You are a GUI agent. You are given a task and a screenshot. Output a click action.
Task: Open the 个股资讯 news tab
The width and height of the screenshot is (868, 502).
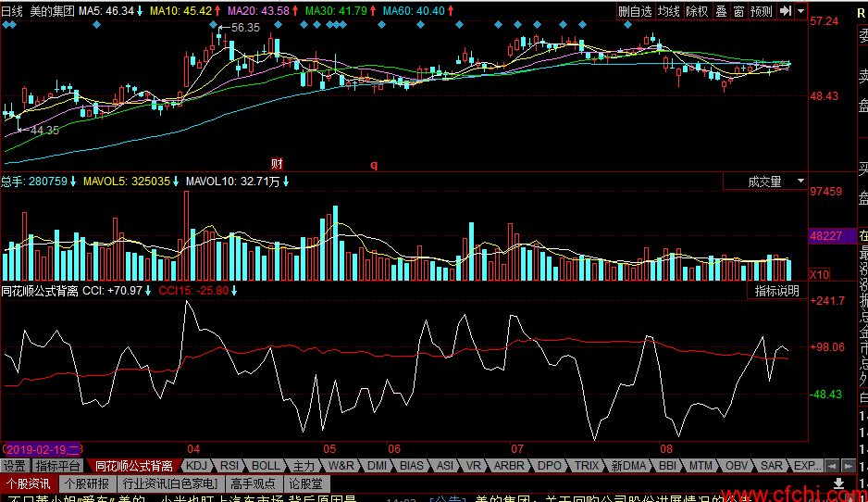(x=29, y=483)
